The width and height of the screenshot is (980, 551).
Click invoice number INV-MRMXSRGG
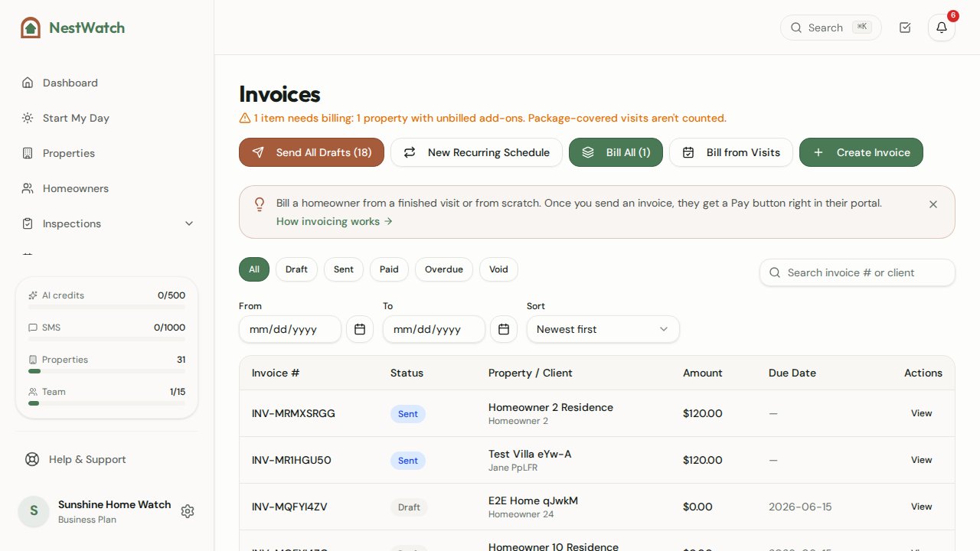[x=293, y=413]
